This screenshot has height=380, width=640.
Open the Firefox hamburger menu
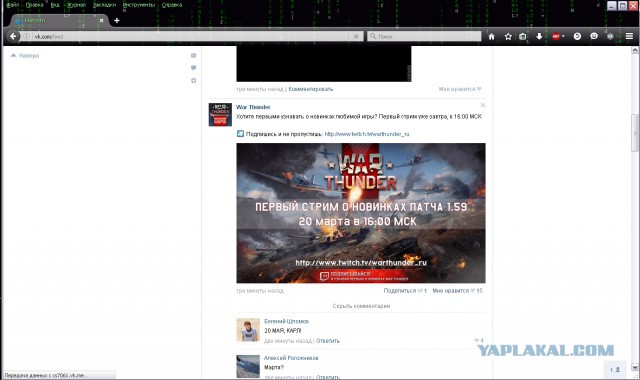pyautogui.click(x=629, y=36)
